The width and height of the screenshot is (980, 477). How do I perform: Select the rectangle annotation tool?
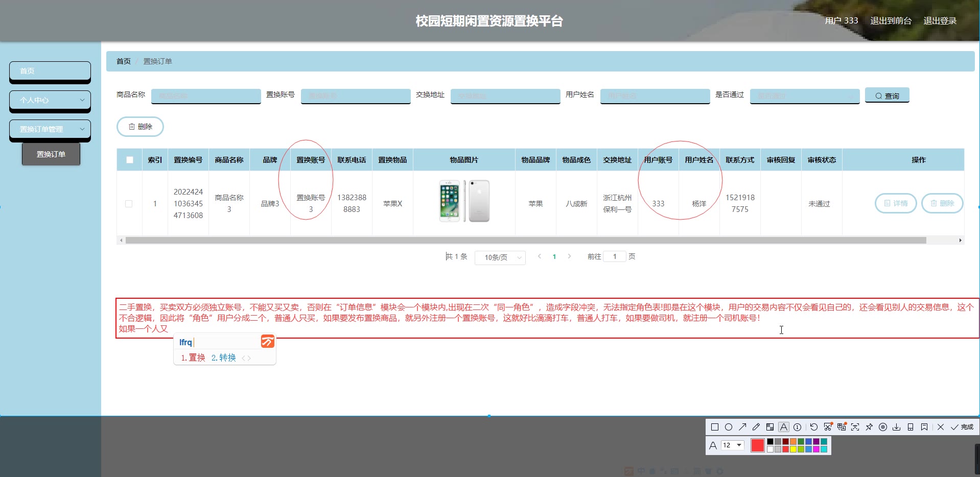click(x=715, y=427)
